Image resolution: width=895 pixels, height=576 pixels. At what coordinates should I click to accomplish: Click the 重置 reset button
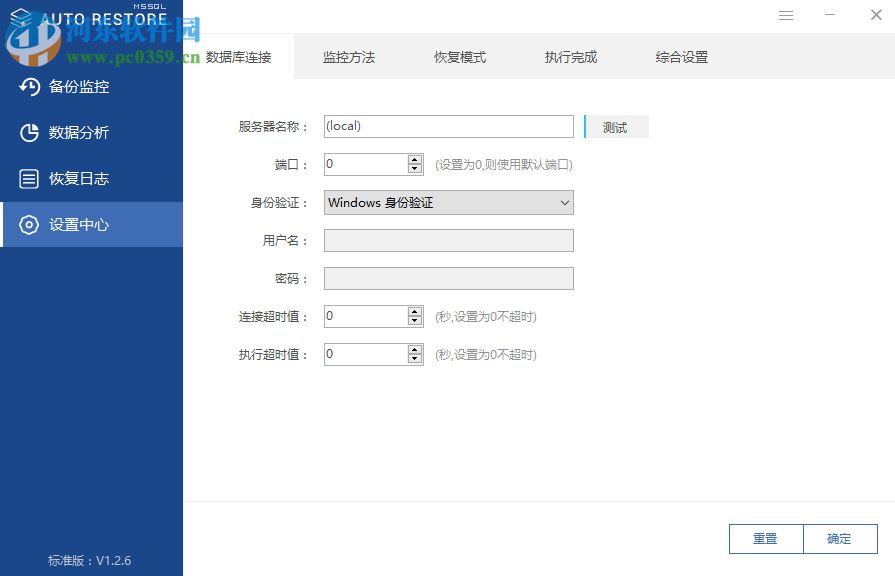(765, 538)
